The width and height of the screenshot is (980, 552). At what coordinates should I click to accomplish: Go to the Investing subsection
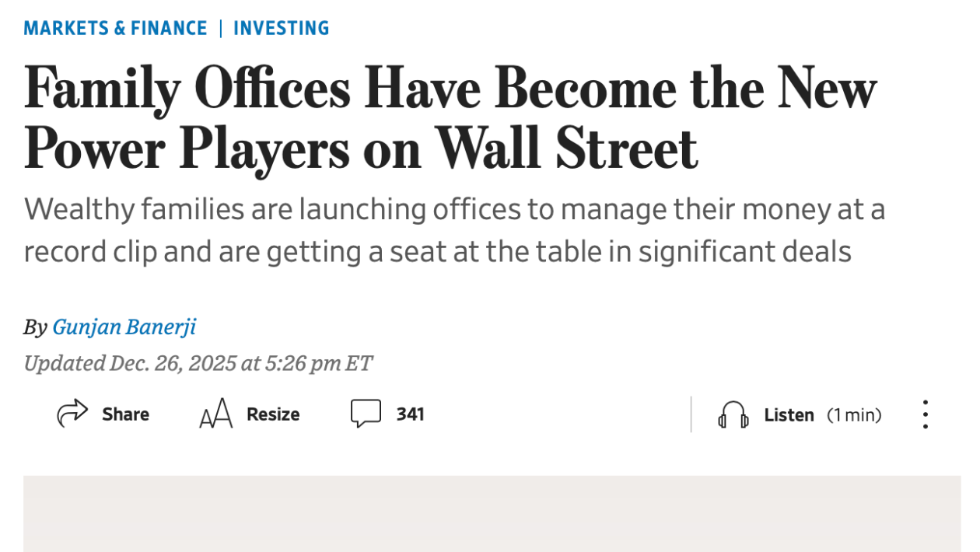pos(281,29)
